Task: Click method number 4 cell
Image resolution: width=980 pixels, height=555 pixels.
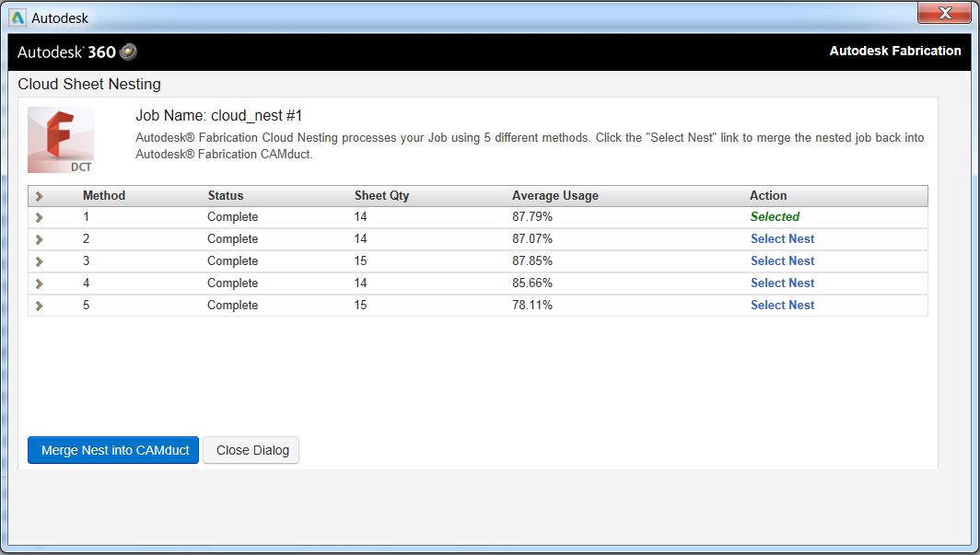Action: pos(87,283)
